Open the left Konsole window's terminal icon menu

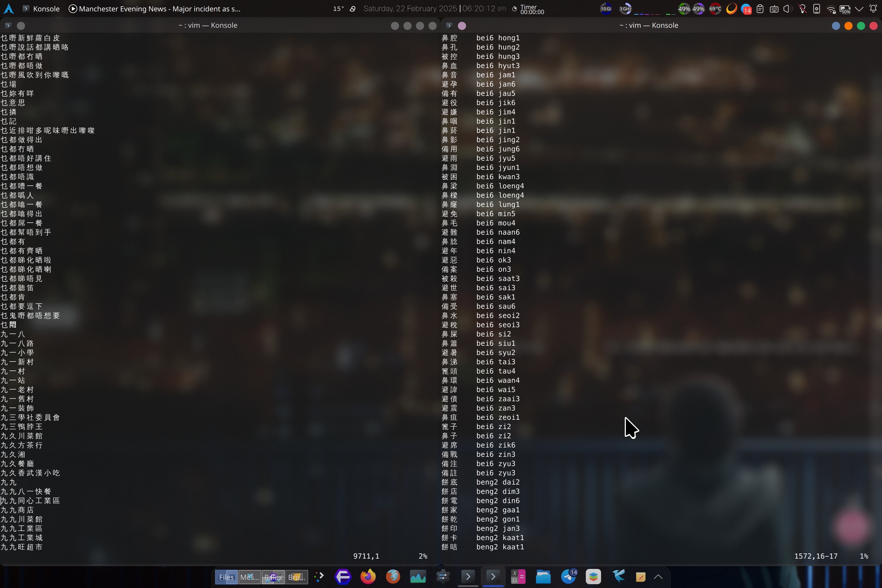coord(8,26)
